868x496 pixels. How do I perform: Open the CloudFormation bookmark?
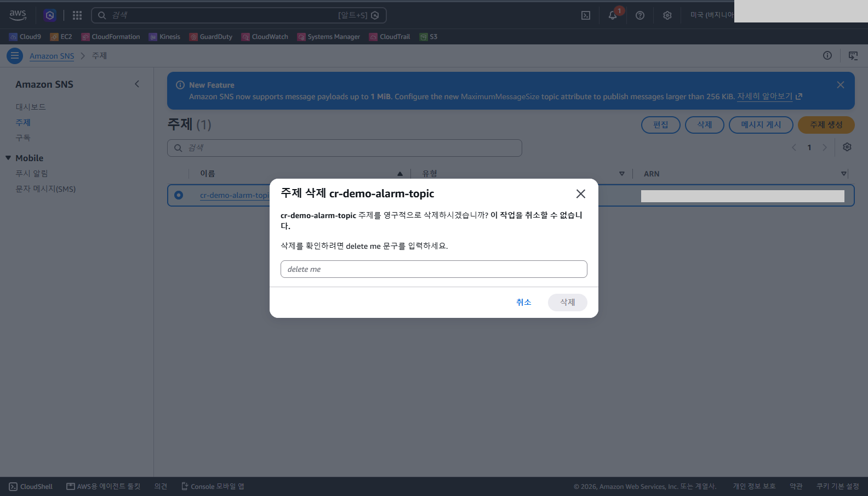tap(111, 37)
